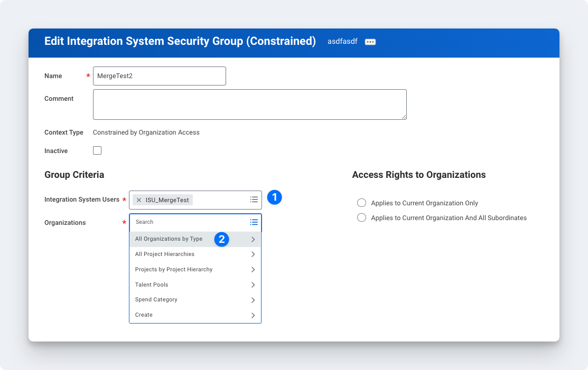Viewport: 588px width, 370px height.
Task: Open the related actions ellipsis button
Action: (370, 42)
